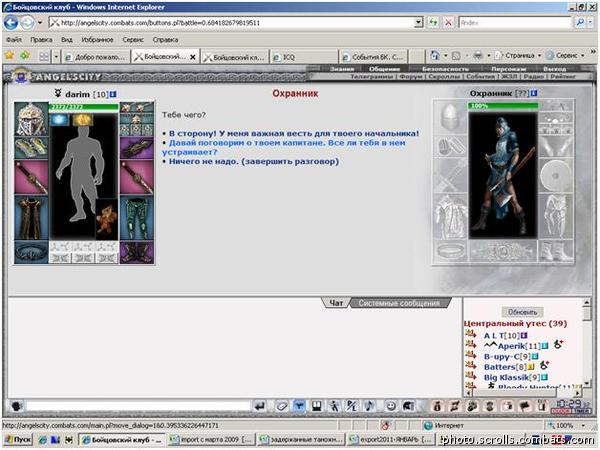Open the Общение game menu
The height and width of the screenshot is (450, 600).
point(384,69)
